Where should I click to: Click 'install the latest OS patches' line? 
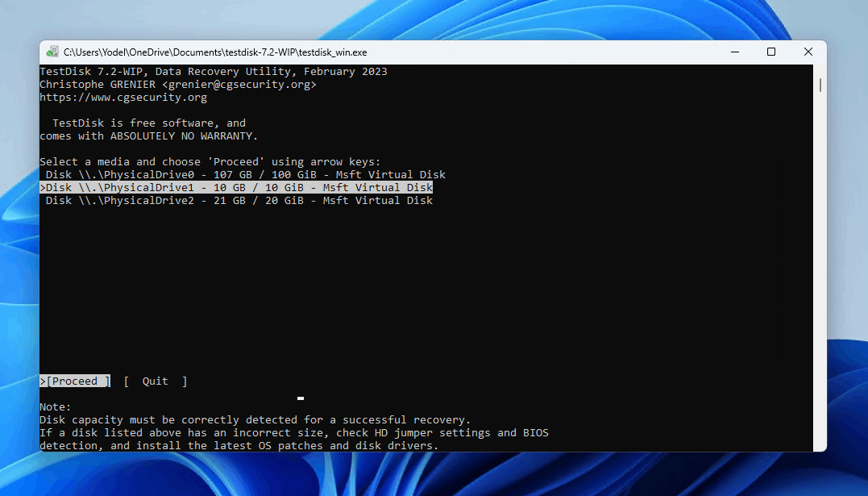239,445
